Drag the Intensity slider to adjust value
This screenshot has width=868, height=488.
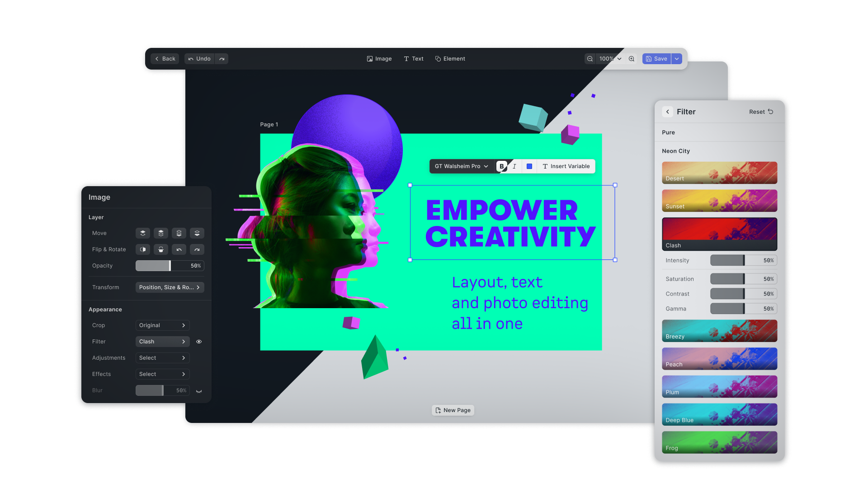click(x=743, y=260)
